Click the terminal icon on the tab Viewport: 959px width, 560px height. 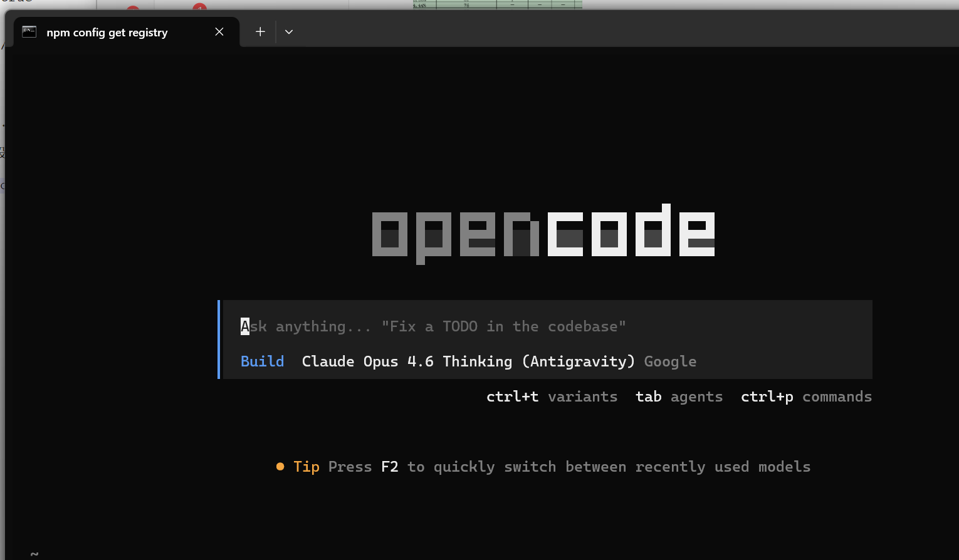[29, 32]
